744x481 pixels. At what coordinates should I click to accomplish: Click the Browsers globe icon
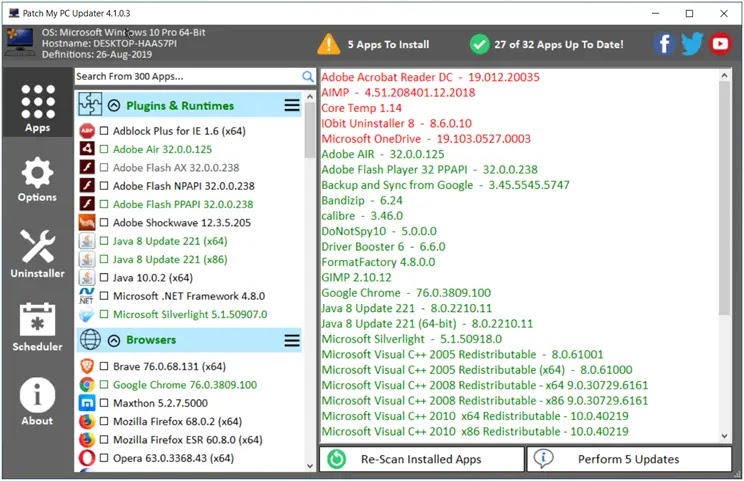(90, 340)
